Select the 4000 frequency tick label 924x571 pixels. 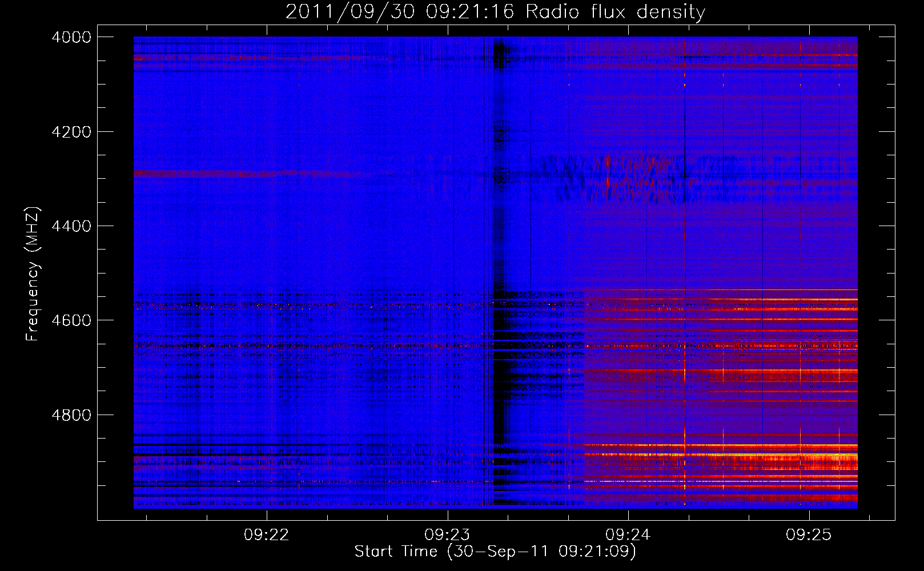coord(71,37)
